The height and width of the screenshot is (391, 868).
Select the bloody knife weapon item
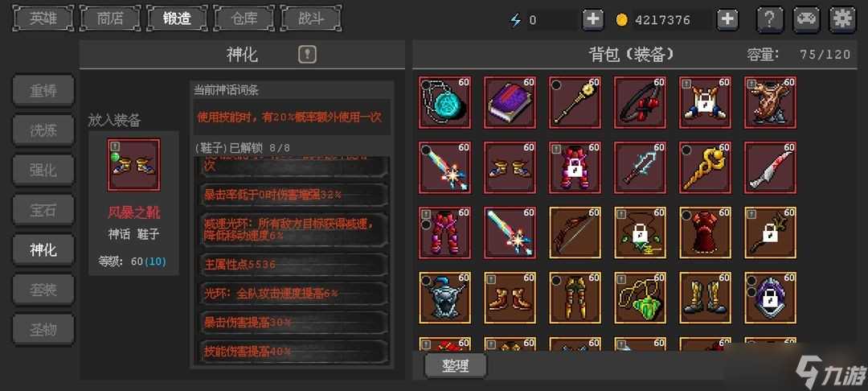point(771,168)
